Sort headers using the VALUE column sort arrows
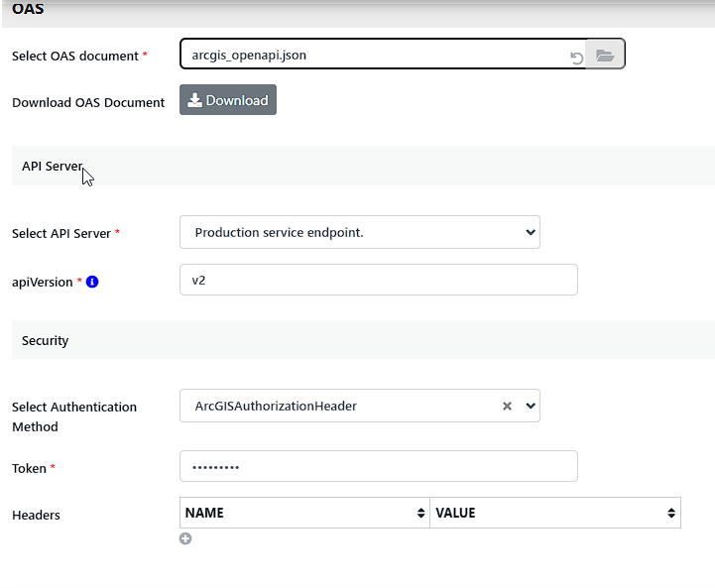 pyautogui.click(x=671, y=514)
